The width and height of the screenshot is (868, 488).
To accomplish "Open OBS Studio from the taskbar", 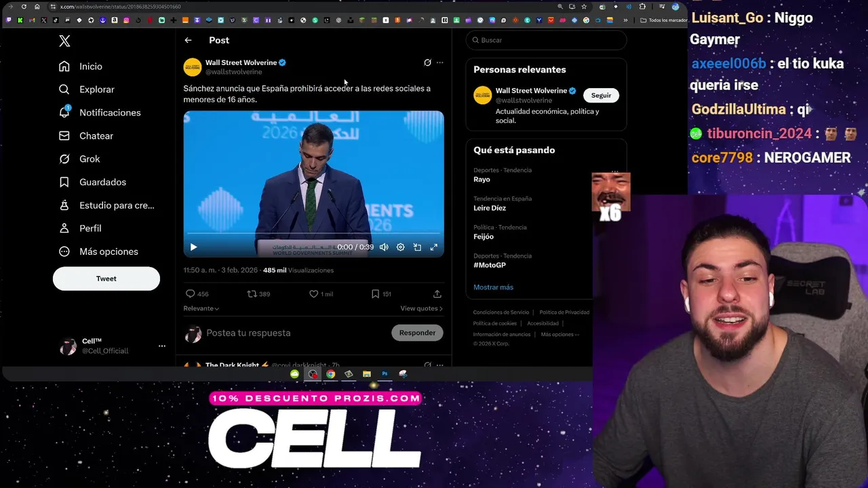I will [313, 374].
